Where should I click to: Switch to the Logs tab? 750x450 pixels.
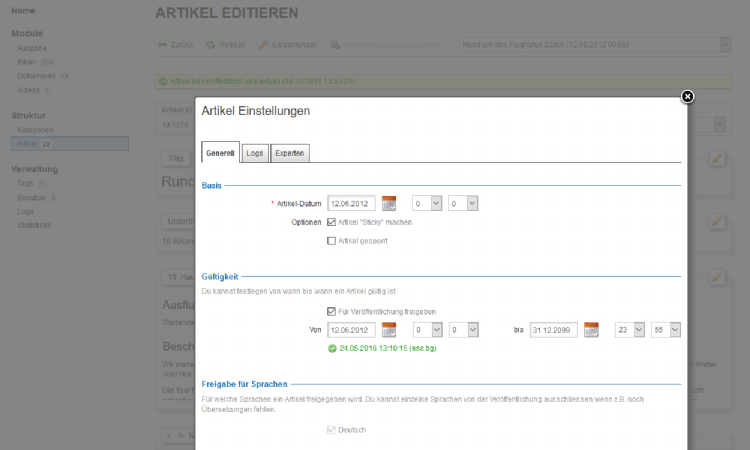pos(255,153)
